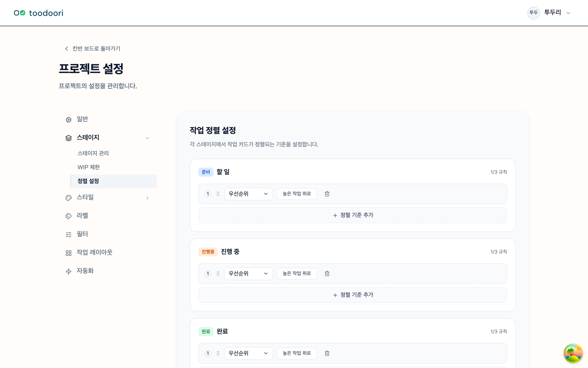This screenshot has height=368, width=588.
Task: Click the 진행중 badge in 진행 중 card
Action: pyautogui.click(x=208, y=252)
